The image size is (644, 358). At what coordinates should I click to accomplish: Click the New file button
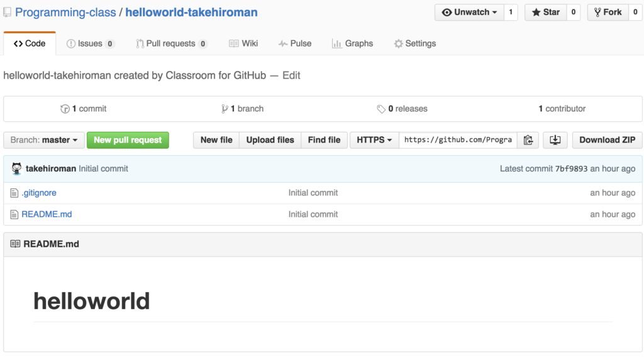216,140
